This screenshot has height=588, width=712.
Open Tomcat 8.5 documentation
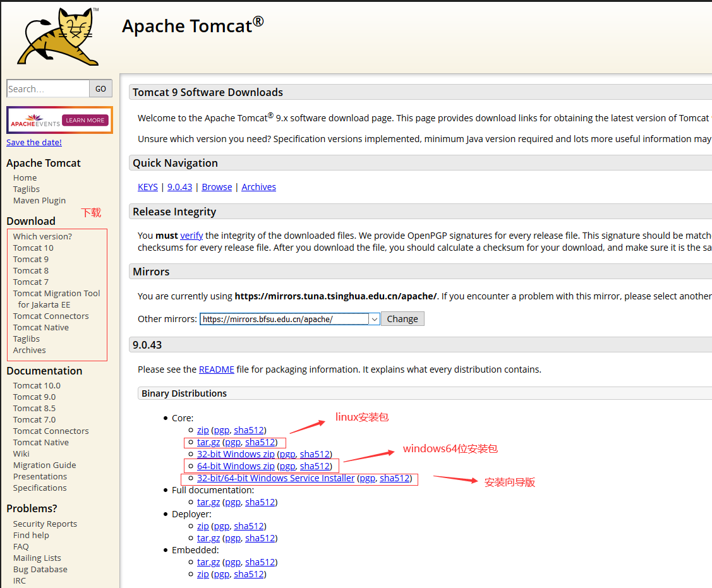pos(35,408)
